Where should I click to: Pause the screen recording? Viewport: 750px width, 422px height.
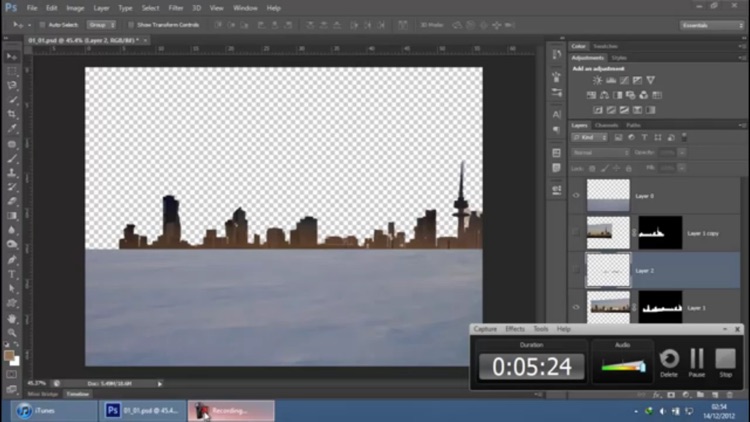point(697,363)
